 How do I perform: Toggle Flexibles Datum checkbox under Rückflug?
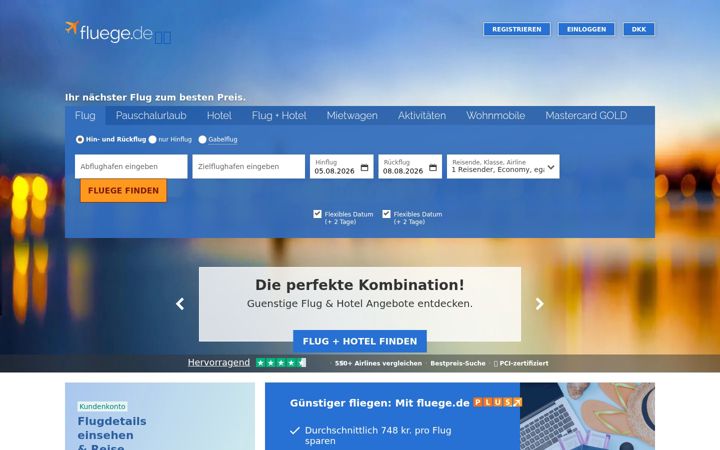point(386,214)
